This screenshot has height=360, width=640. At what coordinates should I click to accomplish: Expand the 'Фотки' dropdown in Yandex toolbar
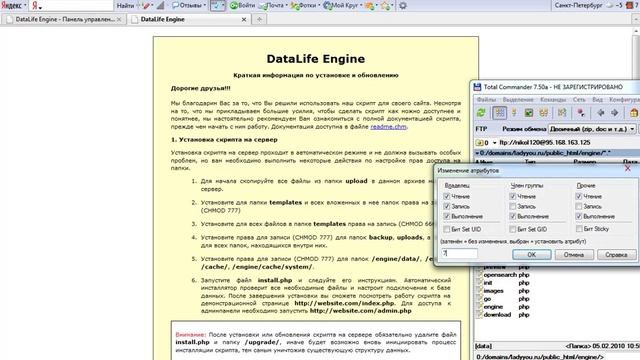[x=320, y=6]
